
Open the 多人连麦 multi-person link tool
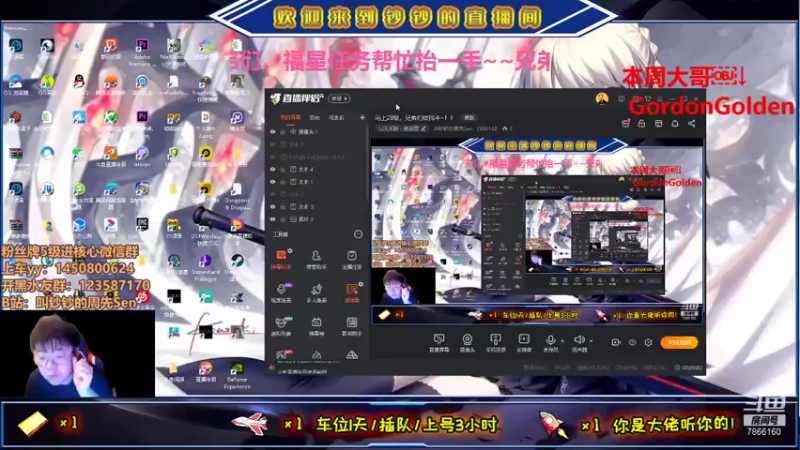[x=316, y=293]
